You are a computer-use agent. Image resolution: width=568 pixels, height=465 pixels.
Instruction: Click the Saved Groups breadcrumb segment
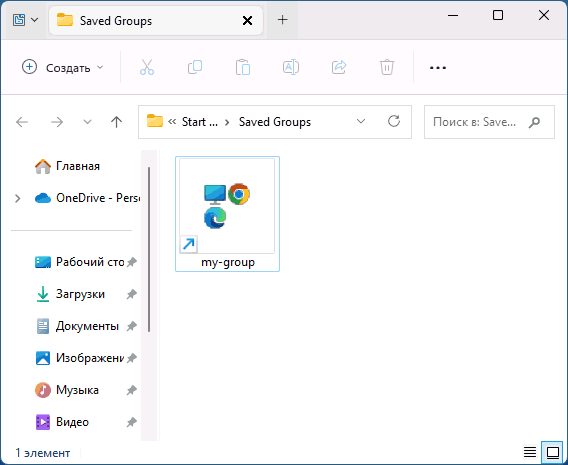(275, 122)
